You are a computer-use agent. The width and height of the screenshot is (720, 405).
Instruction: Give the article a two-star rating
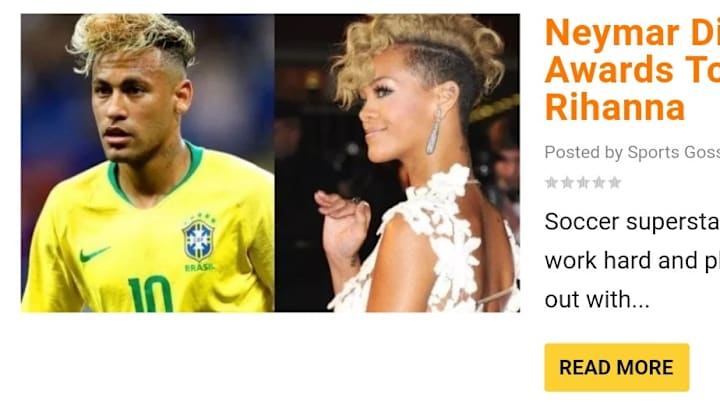click(567, 183)
